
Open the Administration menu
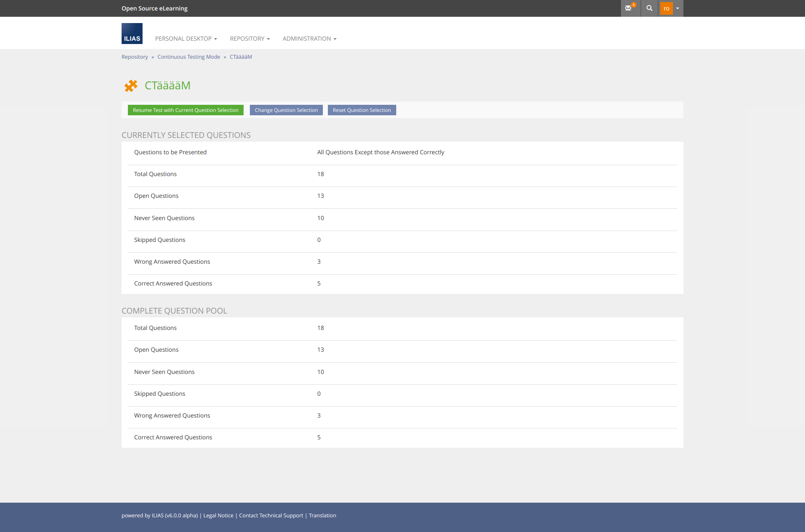pyautogui.click(x=309, y=39)
